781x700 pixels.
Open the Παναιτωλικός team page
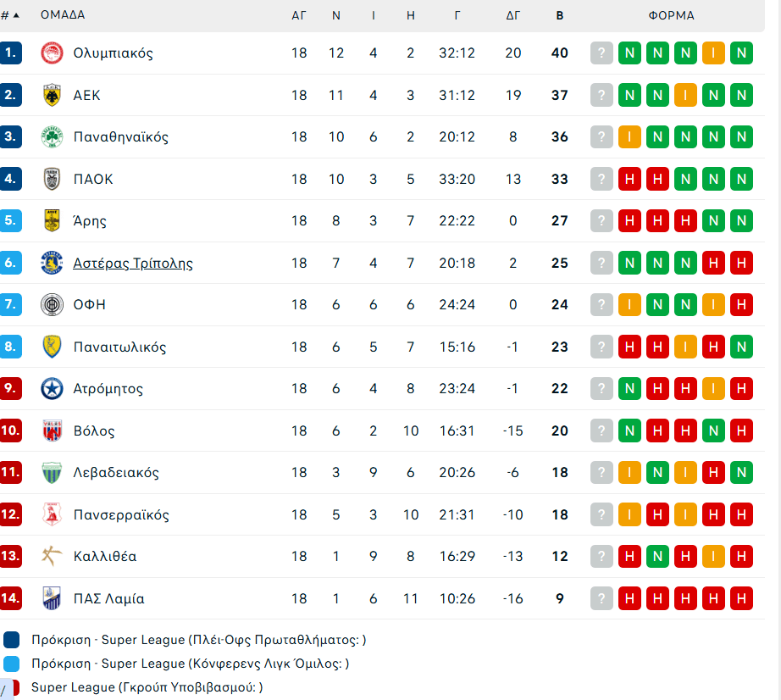pos(119,347)
